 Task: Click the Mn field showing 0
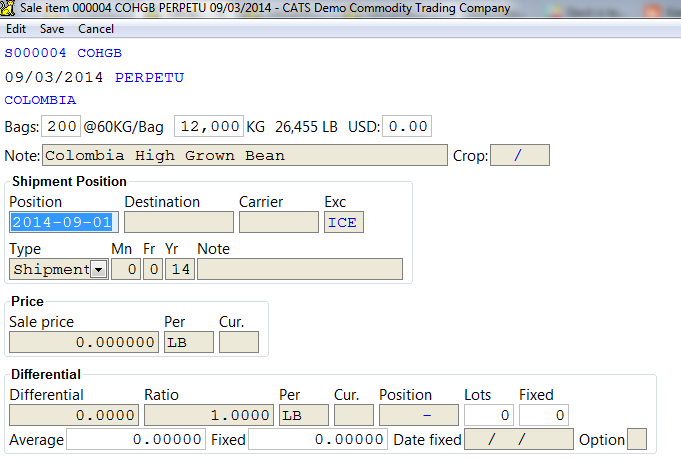[x=126, y=269]
